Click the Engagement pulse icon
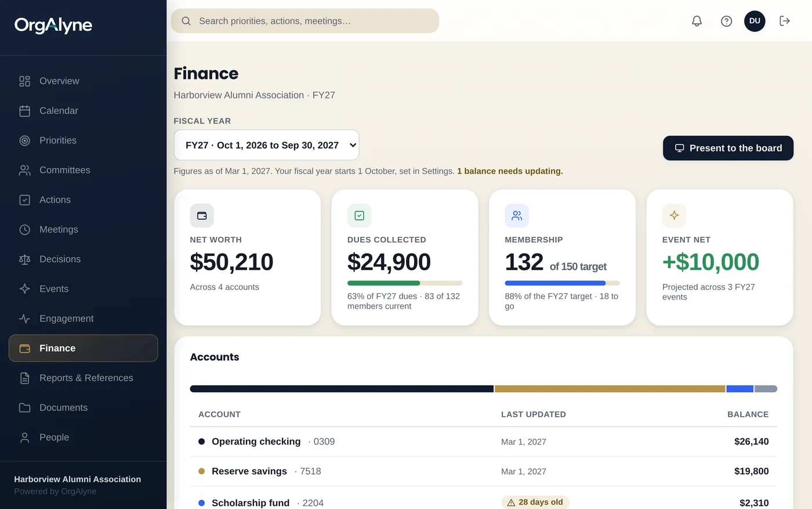Screen dimensions: 812x509 (24, 319)
